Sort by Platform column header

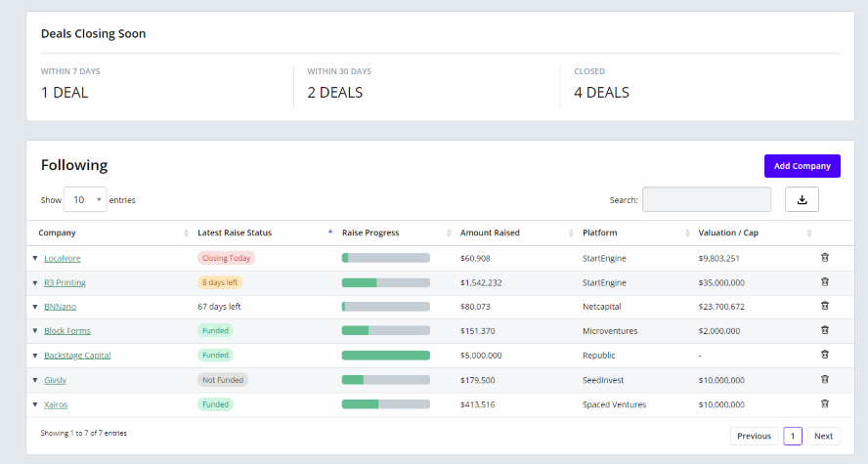[x=599, y=232]
